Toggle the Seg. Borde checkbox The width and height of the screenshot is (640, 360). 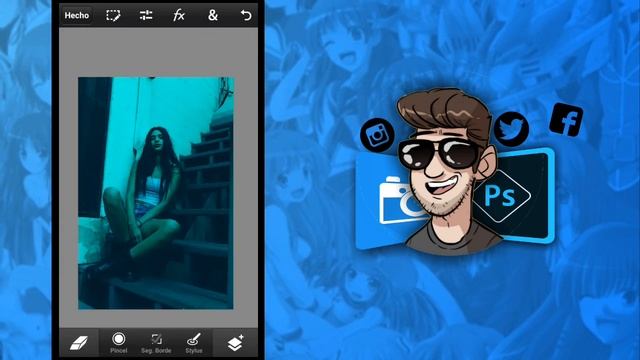point(156,343)
